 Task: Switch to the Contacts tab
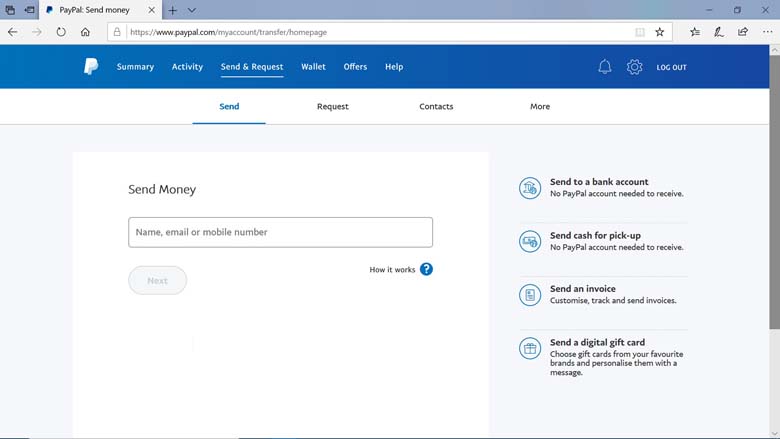coord(436,107)
